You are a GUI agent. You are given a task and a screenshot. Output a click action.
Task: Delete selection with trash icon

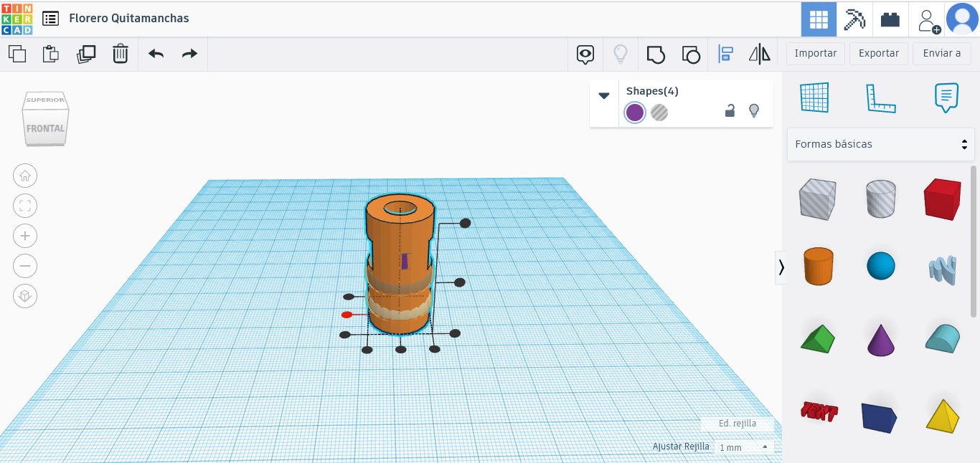121,54
